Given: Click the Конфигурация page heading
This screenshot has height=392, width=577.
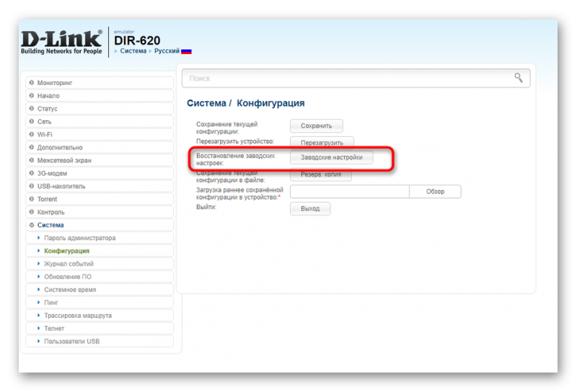Looking at the screenshot, I should (270, 103).
